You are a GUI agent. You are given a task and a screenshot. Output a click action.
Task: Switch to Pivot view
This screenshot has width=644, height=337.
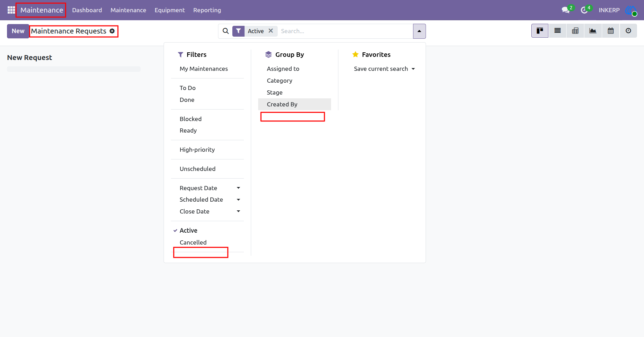coord(575,31)
